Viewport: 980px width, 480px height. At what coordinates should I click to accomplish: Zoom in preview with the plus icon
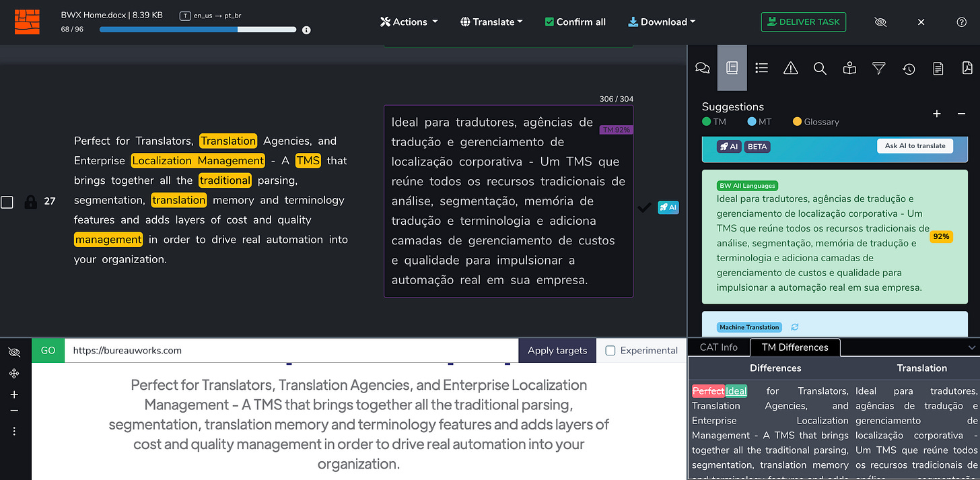pyautogui.click(x=14, y=395)
